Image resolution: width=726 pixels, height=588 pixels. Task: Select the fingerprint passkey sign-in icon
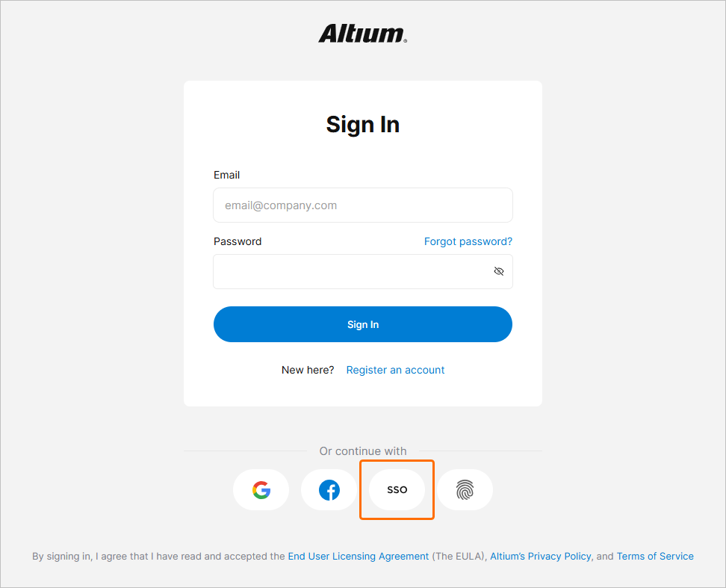(x=465, y=490)
